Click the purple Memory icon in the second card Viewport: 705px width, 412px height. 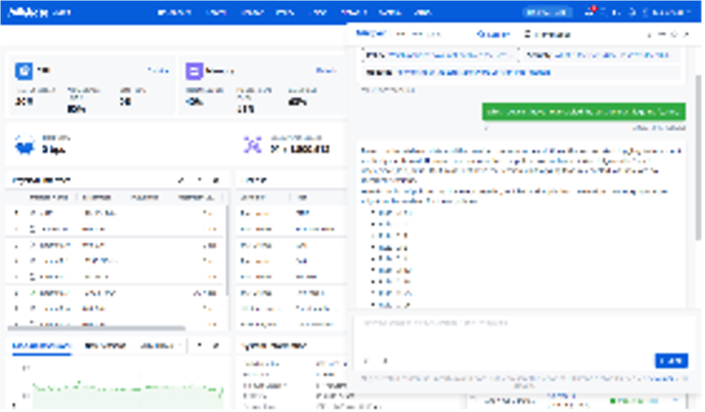(194, 72)
